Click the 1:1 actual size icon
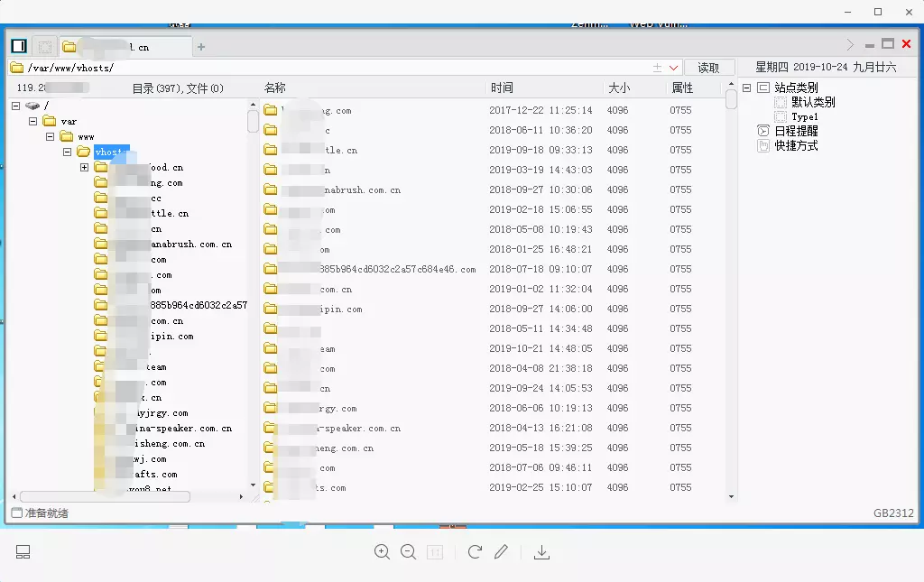This screenshot has height=582, width=924. click(435, 552)
